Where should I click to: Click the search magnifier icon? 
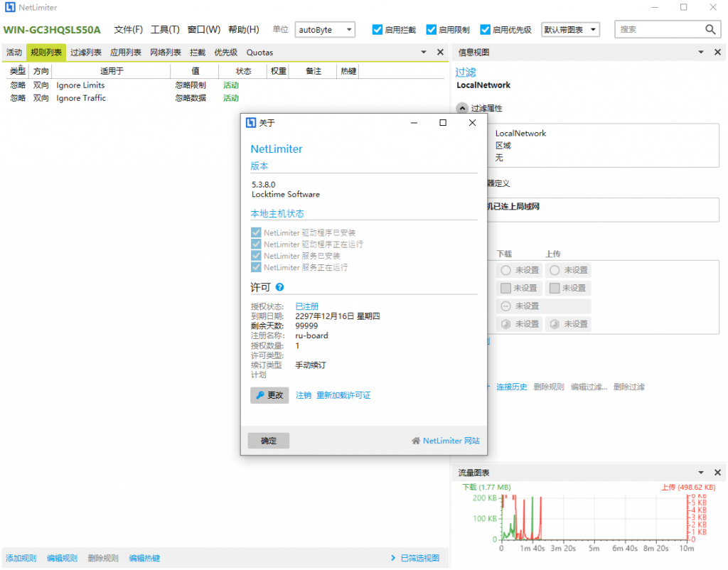(710, 29)
